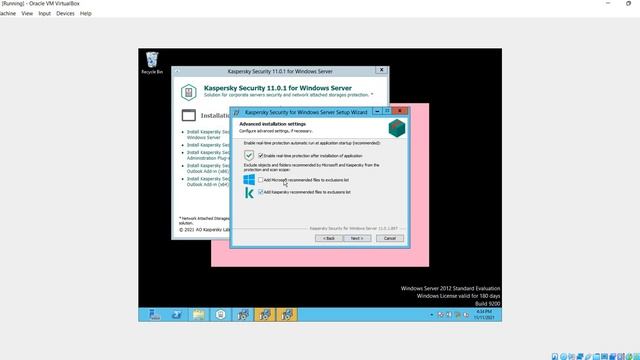The width and height of the screenshot is (640, 360).
Task: Click the Install Kaspersky Administration Plug-in link
Action: pyautogui.click(x=208, y=155)
